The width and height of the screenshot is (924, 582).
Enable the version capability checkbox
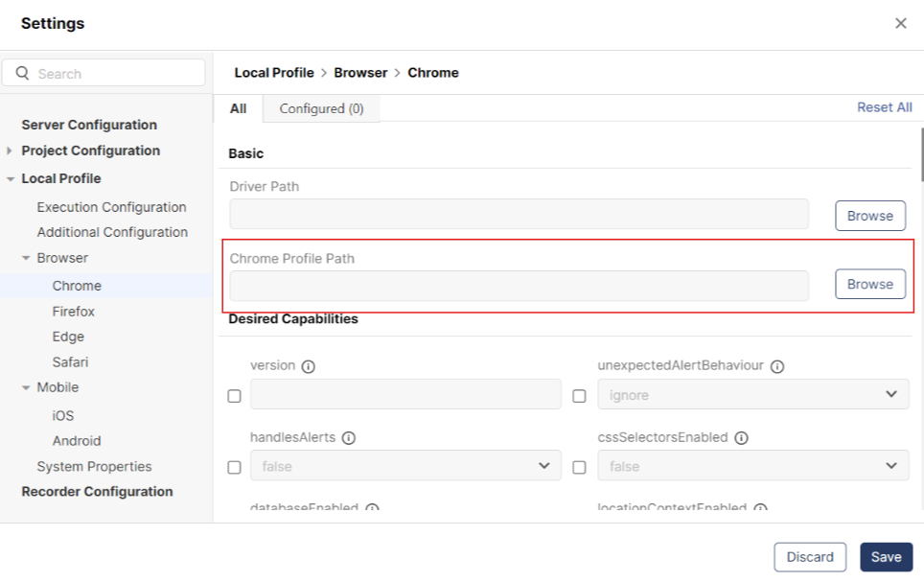pyautogui.click(x=235, y=396)
